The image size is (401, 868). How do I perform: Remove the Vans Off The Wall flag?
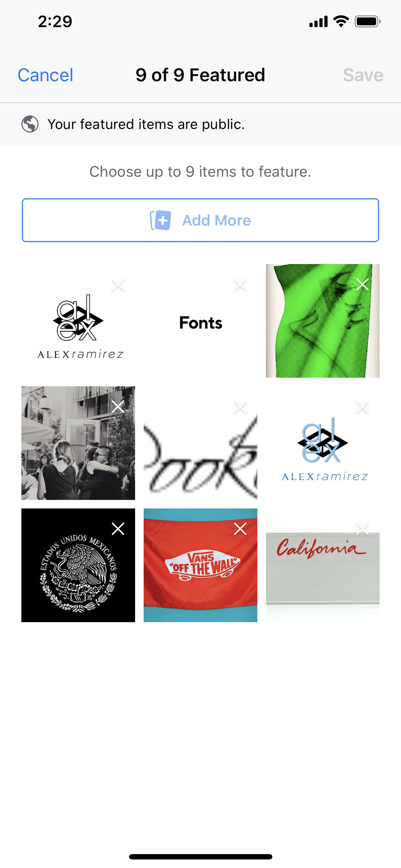tap(240, 529)
